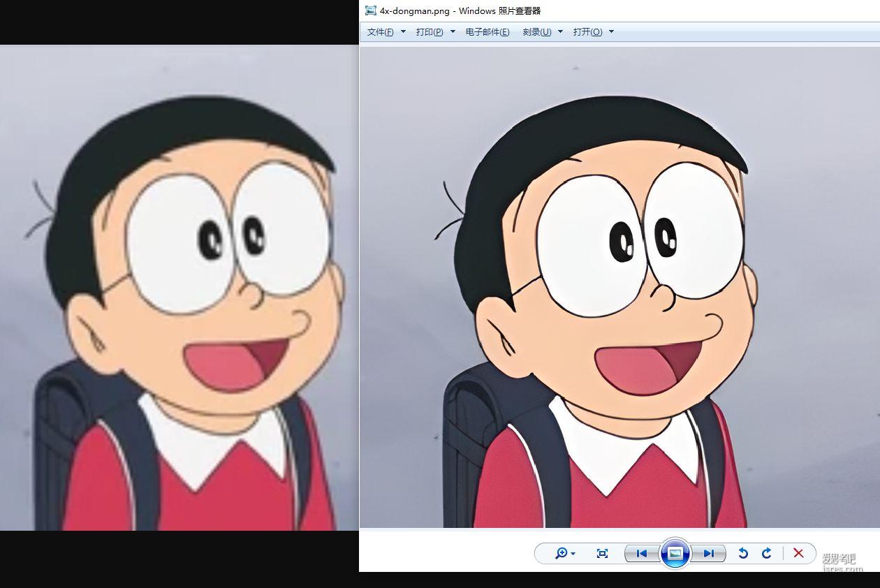Expand the dropdown arrow next to 文件(F)
Viewport: 880px width, 588px height.
point(403,31)
